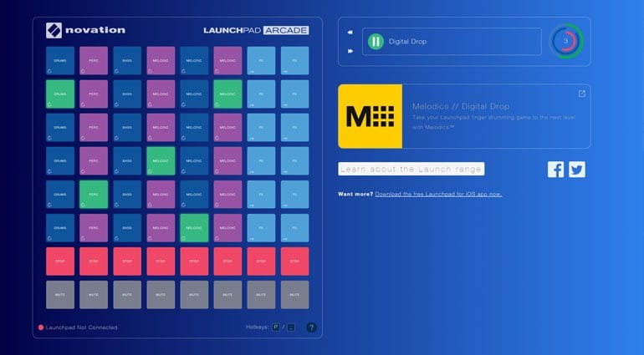Launch the sixth-row DRUMS pad
Image resolution: width=644 pixels, height=355 pixels.
point(60,228)
